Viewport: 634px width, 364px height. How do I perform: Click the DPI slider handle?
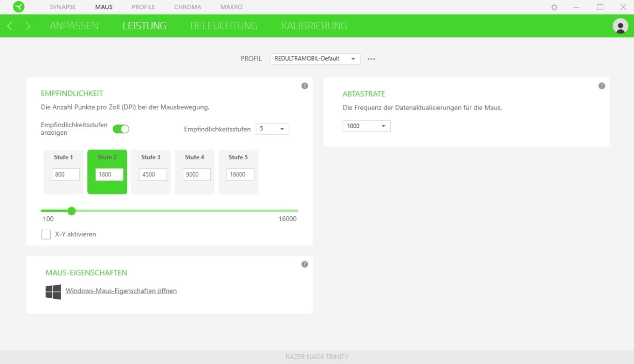71,211
